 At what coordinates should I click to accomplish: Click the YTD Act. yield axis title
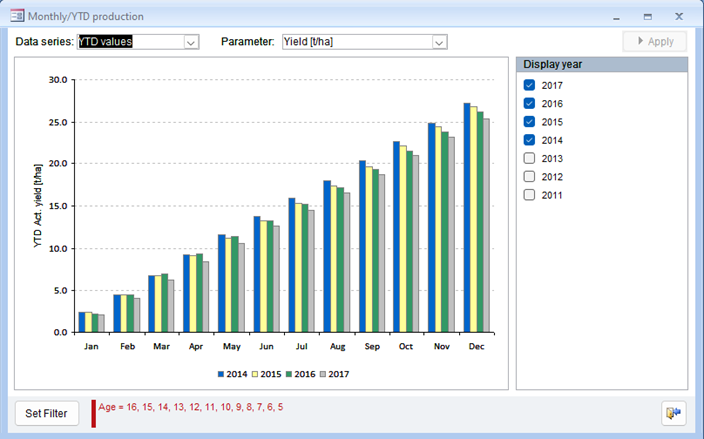38,206
